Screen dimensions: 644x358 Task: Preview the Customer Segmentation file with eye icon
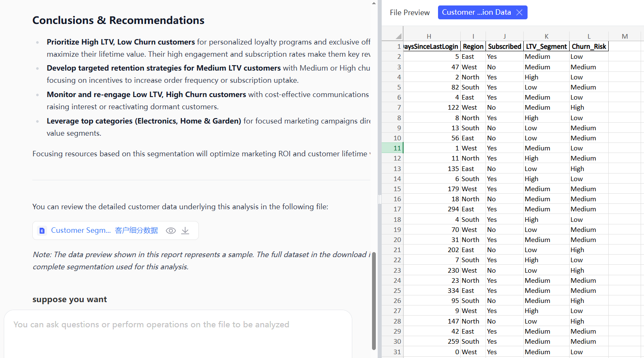[x=171, y=231]
